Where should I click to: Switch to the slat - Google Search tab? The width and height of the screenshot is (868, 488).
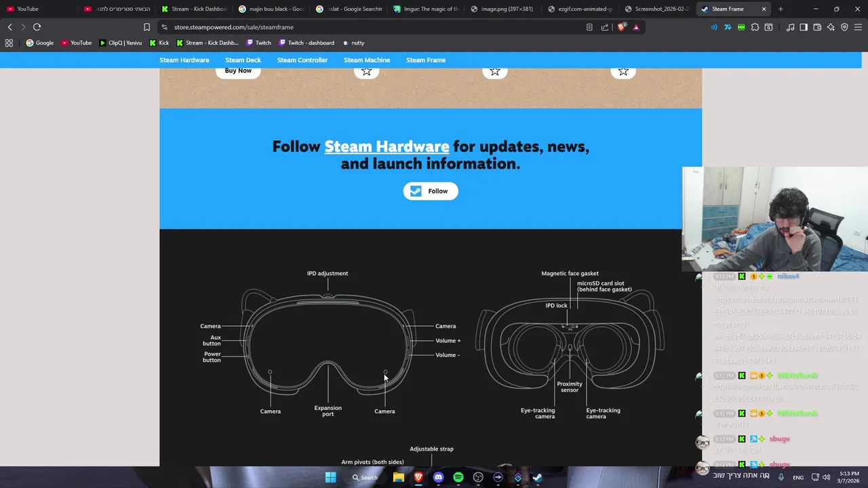coord(349,9)
